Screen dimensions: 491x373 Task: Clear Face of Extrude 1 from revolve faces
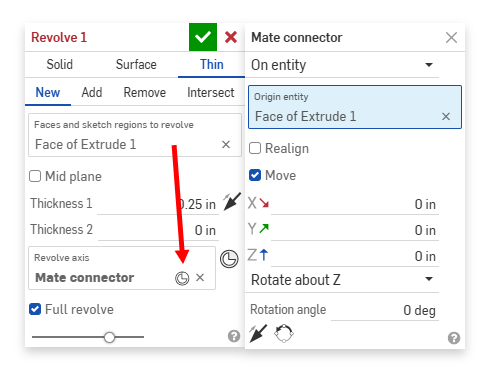tap(226, 144)
